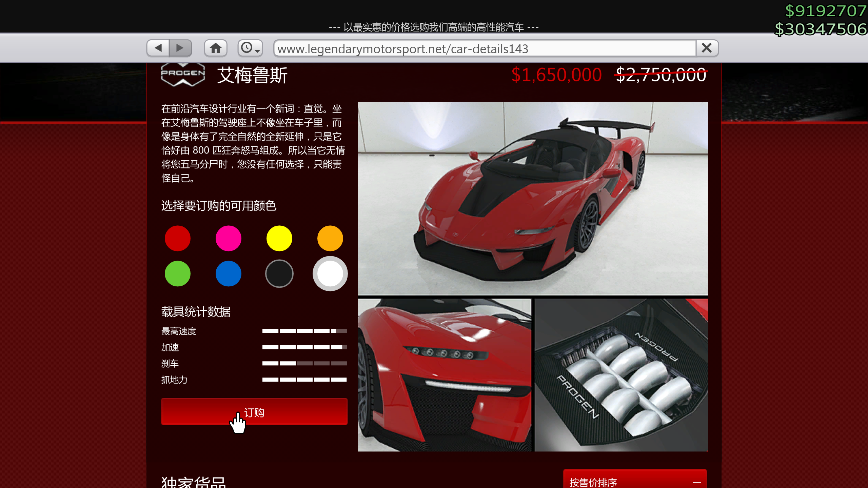Image resolution: width=868 pixels, height=488 pixels.
Task: Click the 最高速度 stat bar
Action: tap(305, 331)
